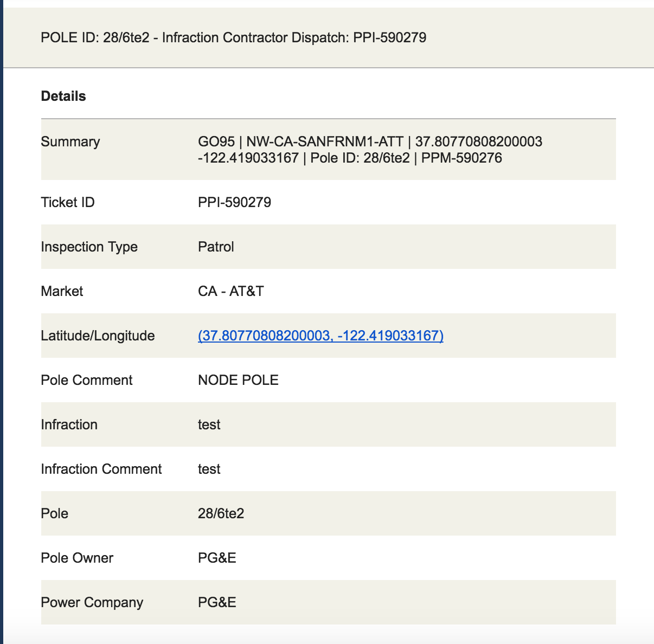Select the CA - AT&T market value

pyautogui.click(x=230, y=292)
